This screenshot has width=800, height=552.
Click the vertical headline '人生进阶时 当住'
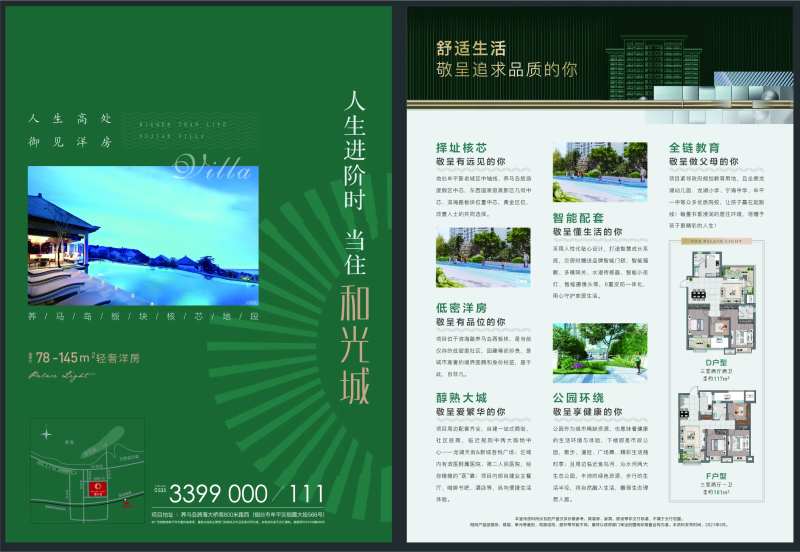[355, 183]
